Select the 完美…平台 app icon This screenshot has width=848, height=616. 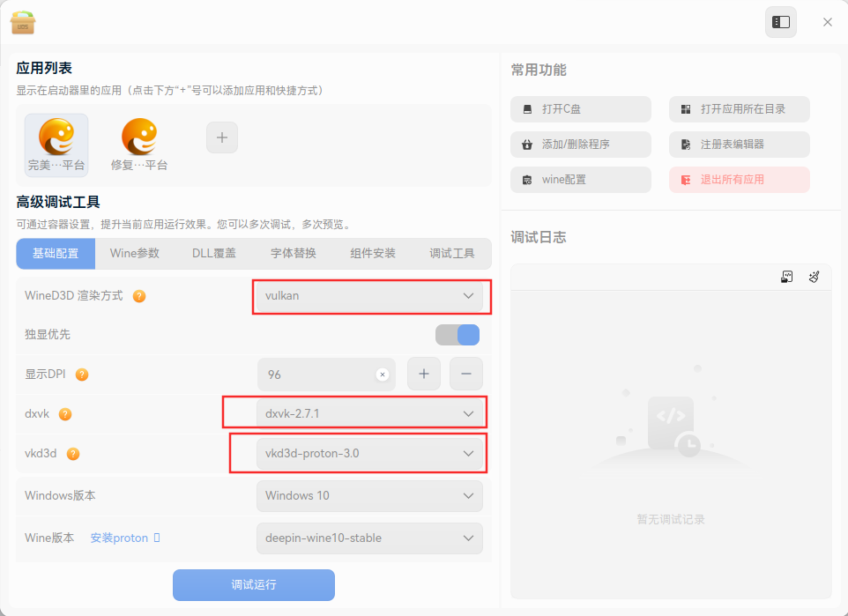(56, 145)
